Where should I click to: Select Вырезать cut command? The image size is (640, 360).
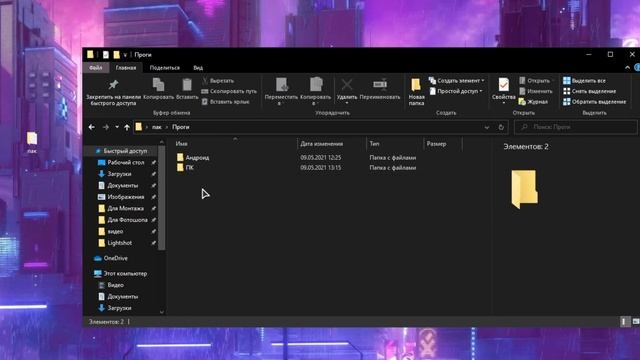pos(218,81)
